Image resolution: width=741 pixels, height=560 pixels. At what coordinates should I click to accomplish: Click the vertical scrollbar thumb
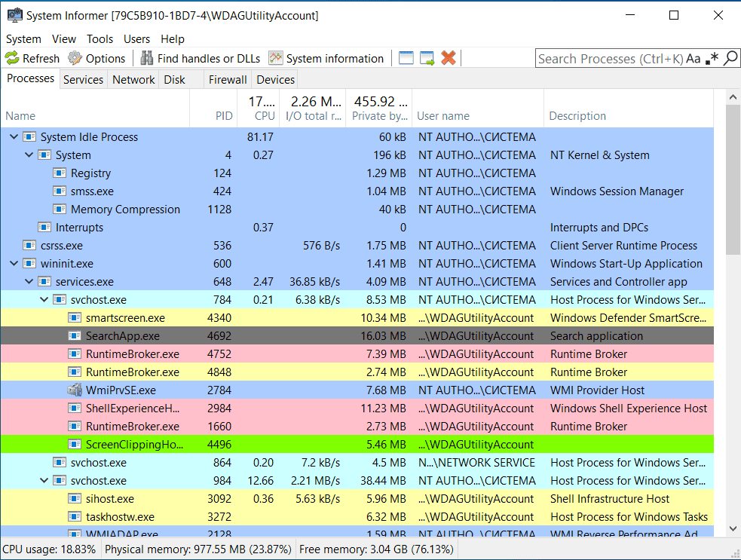[x=733, y=179]
